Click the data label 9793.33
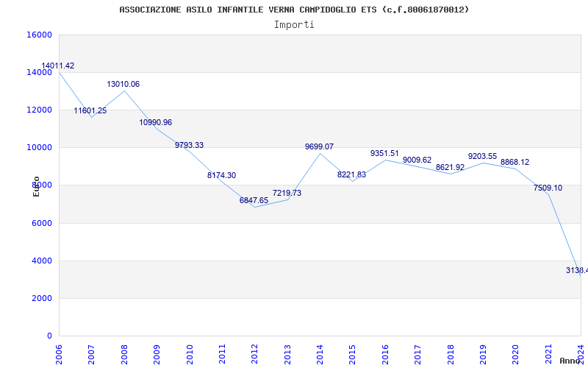The width and height of the screenshot is (588, 368). (x=189, y=145)
